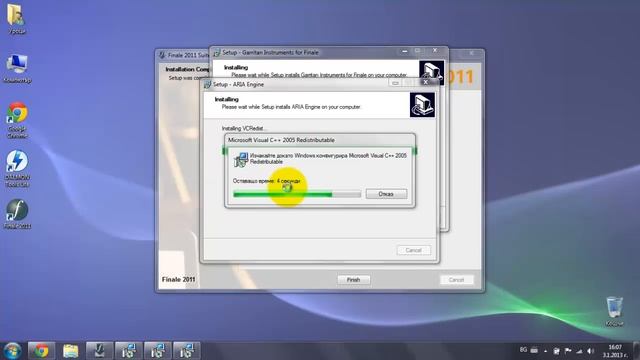Close the ARIA Engine setup window
The height and width of the screenshot is (360, 640).
tap(426, 82)
